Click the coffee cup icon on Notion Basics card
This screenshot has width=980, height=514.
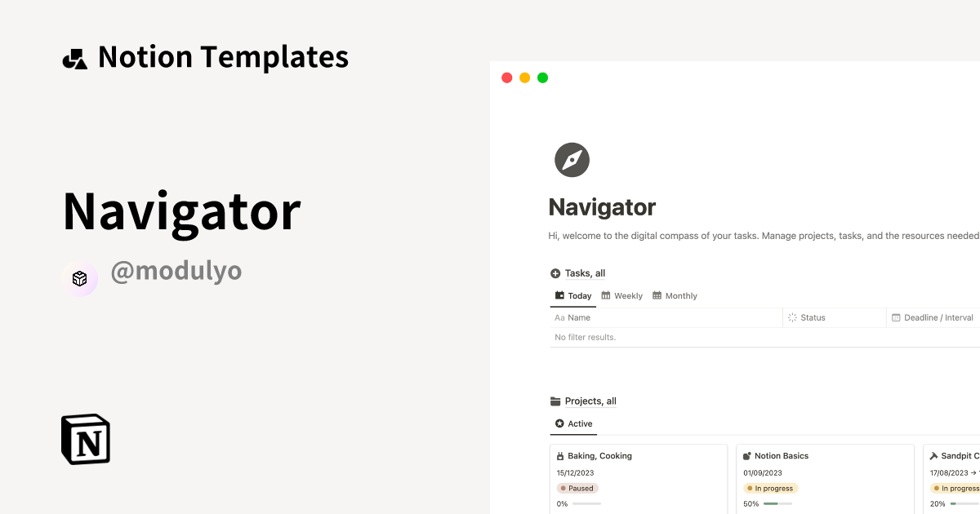point(747,455)
